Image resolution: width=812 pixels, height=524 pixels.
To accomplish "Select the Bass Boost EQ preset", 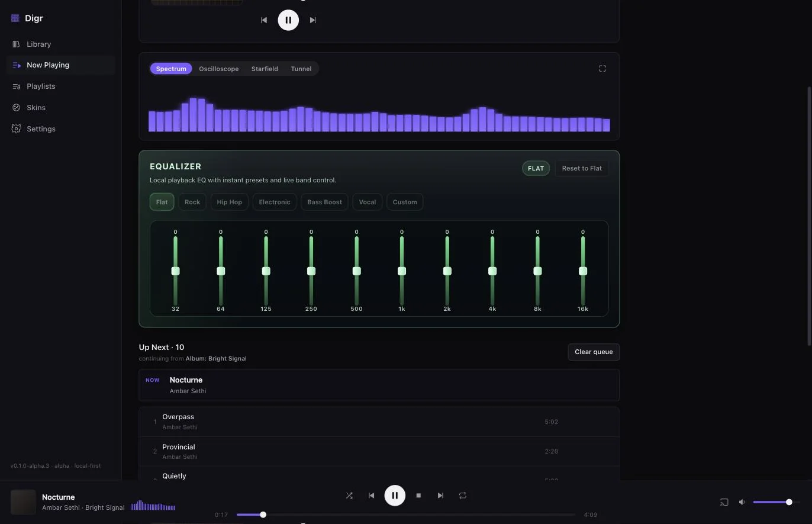I will [324, 202].
